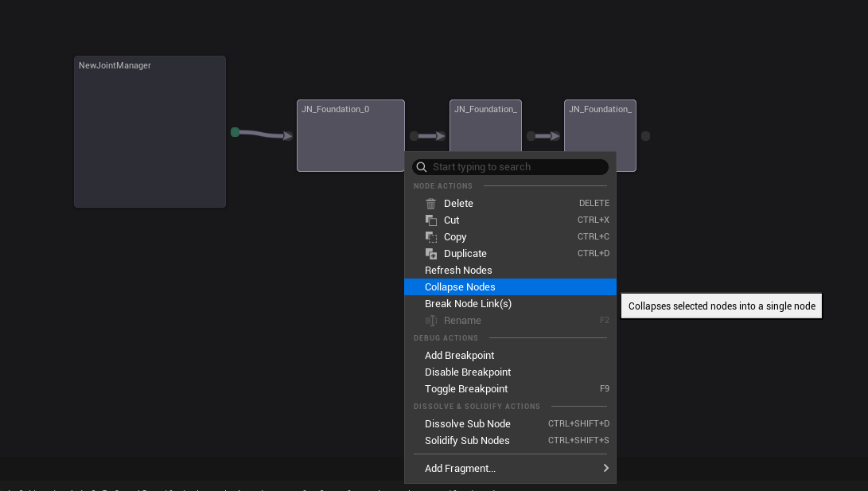Click the Duplicate icon in context menu
The image size is (868, 491).
430,254
